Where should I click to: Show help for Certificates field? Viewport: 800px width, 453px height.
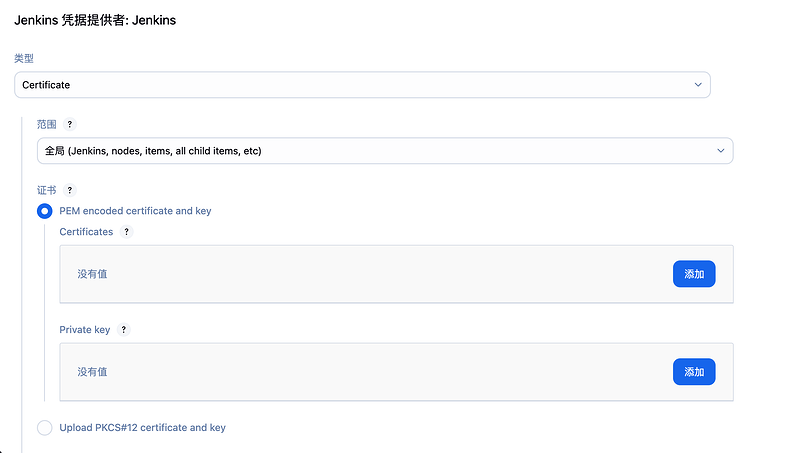pos(127,232)
